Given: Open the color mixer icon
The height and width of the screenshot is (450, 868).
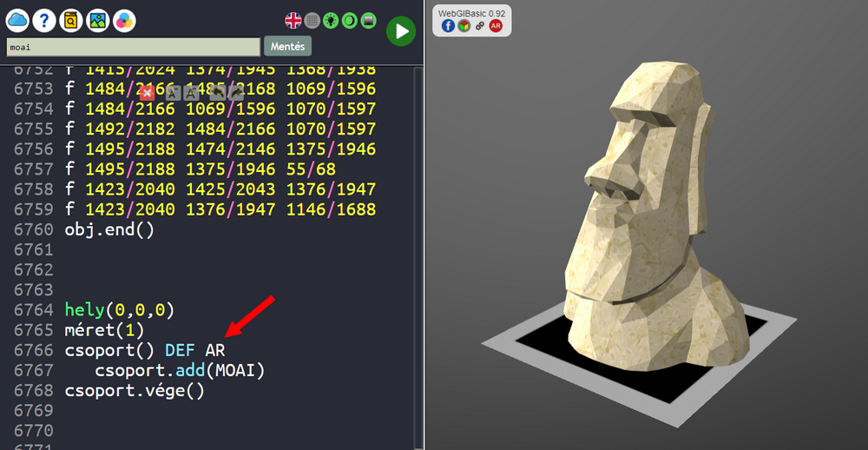Looking at the screenshot, I should click(x=125, y=19).
